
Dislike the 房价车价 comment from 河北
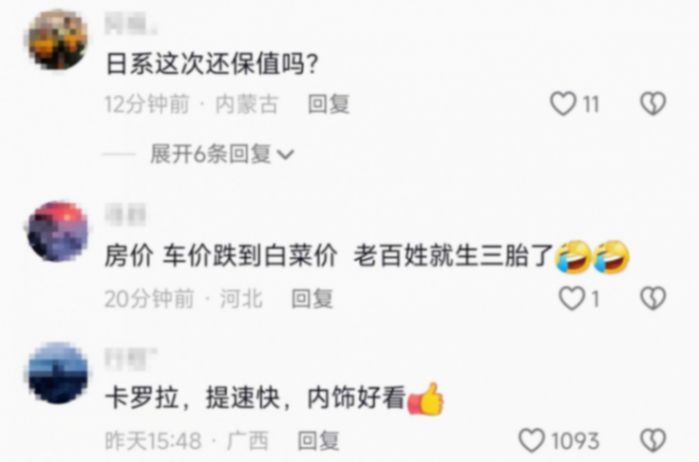(x=653, y=298)
